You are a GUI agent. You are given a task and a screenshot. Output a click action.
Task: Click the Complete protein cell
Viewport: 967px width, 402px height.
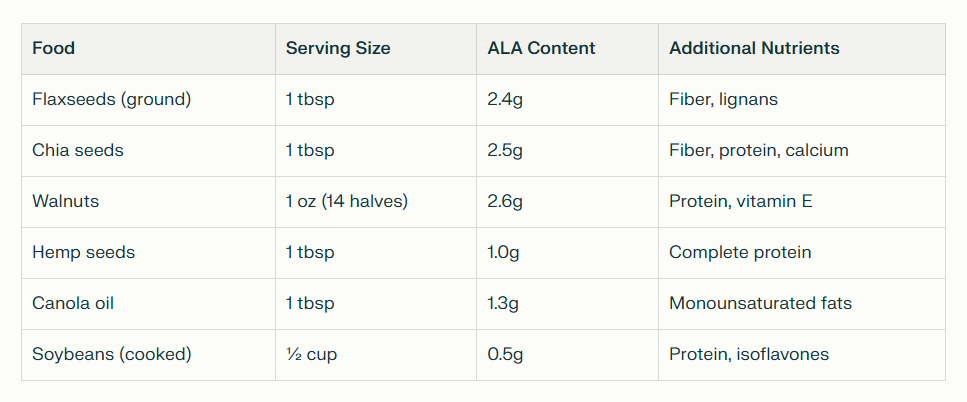point(740,252)
